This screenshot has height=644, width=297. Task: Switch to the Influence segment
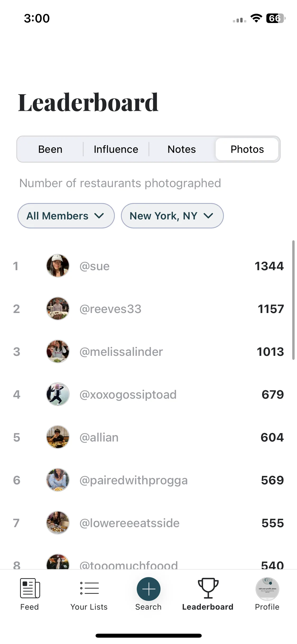tap(116, 149)
